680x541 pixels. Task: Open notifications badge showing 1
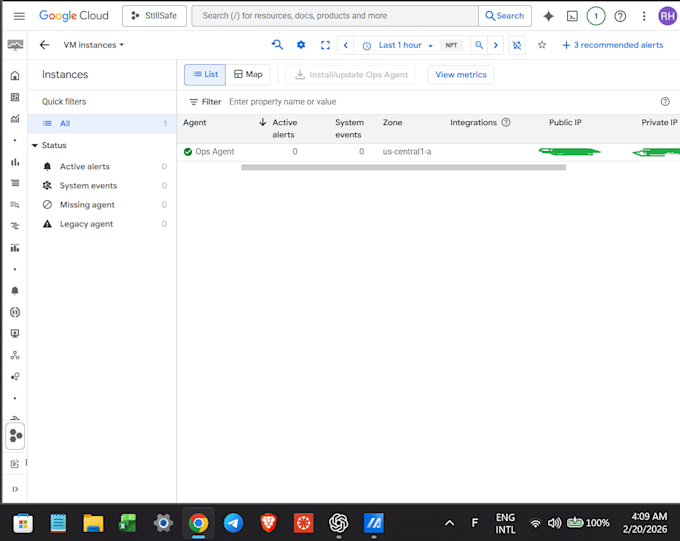[596, 16]
